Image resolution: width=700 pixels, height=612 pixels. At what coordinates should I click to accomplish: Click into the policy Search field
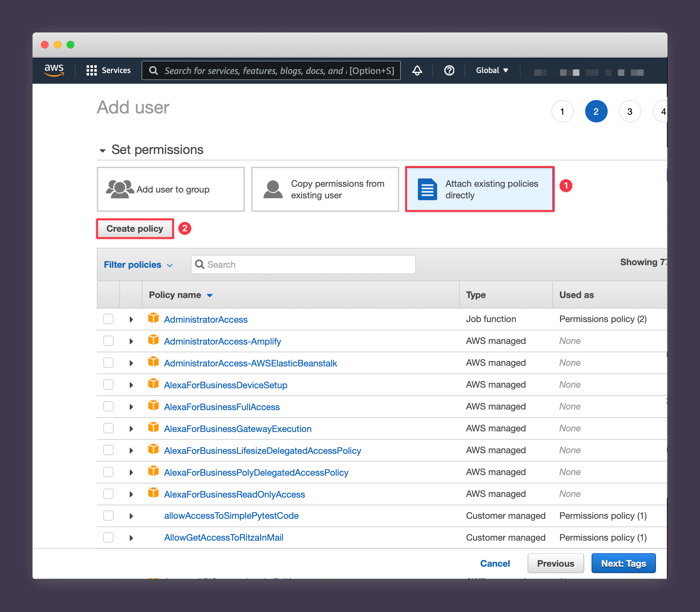[x=303, y=264]
